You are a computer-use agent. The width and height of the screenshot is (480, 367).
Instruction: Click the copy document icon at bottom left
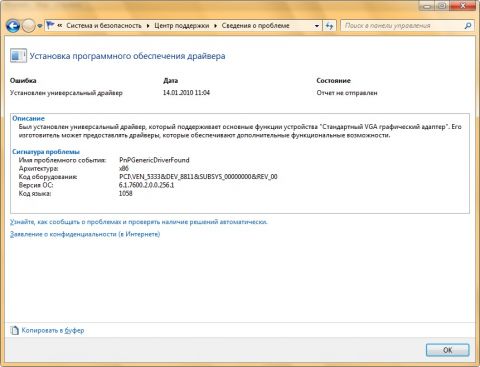15,330
